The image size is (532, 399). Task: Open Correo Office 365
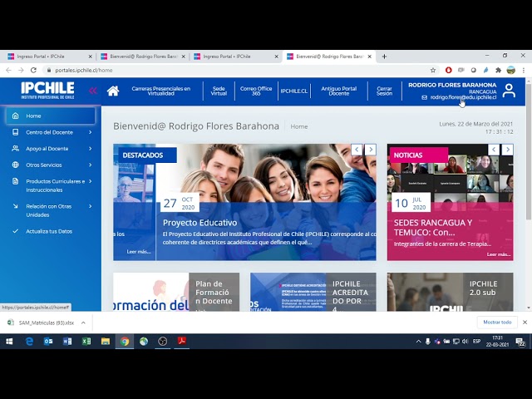256,91
